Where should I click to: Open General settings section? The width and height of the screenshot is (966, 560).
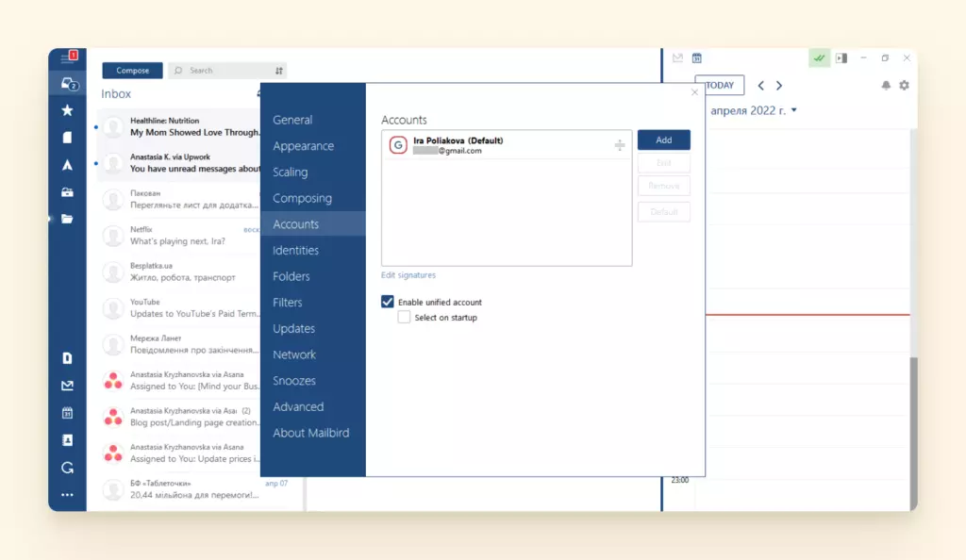pos(313,120)
